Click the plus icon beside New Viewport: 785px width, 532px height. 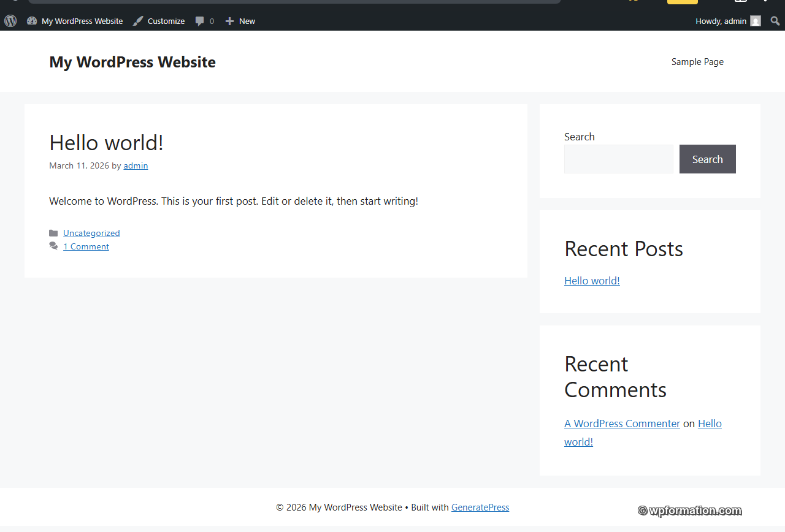pos(229,21)
